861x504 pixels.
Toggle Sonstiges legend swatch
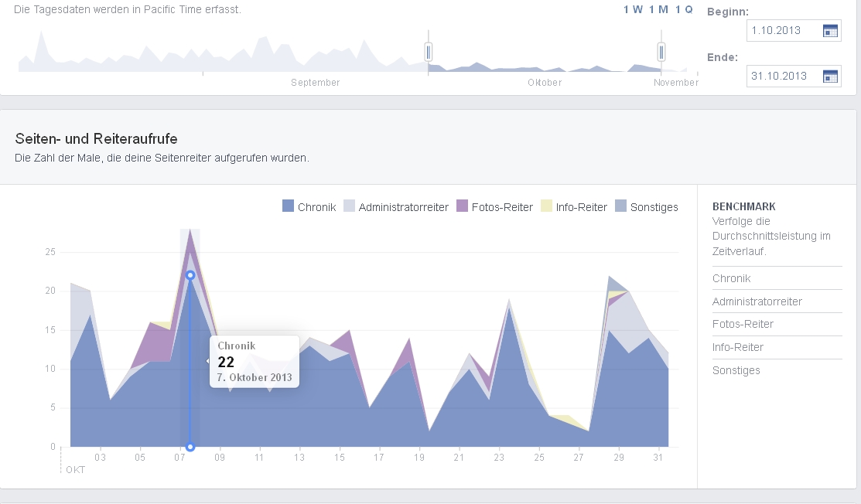(621, 206)
